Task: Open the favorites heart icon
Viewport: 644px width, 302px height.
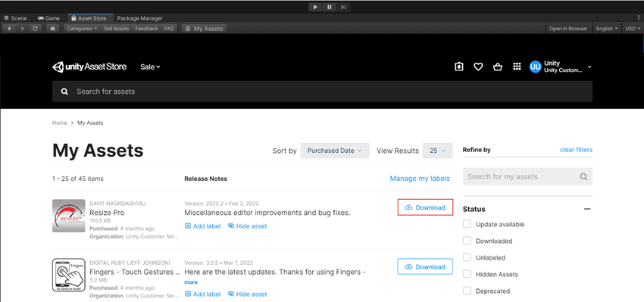Action: coord(478,67)
